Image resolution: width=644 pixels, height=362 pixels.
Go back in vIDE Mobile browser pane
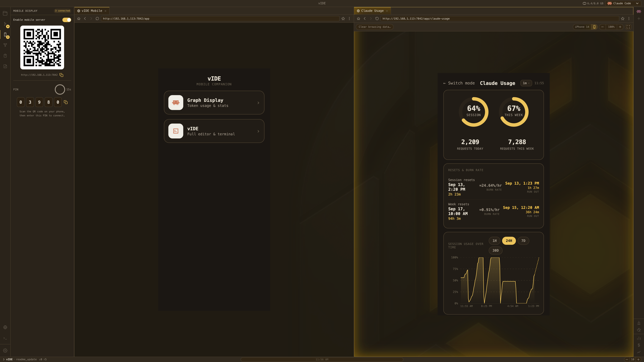point(85,19)
